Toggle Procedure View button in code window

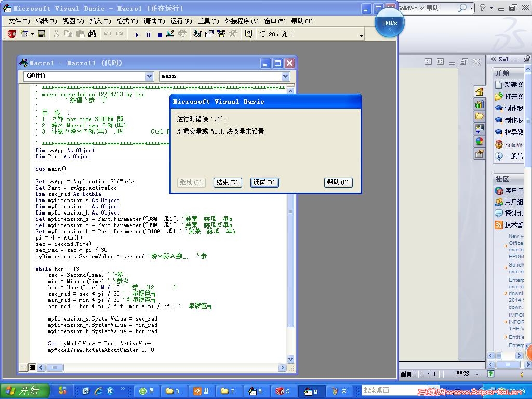(x=23, y=367)
